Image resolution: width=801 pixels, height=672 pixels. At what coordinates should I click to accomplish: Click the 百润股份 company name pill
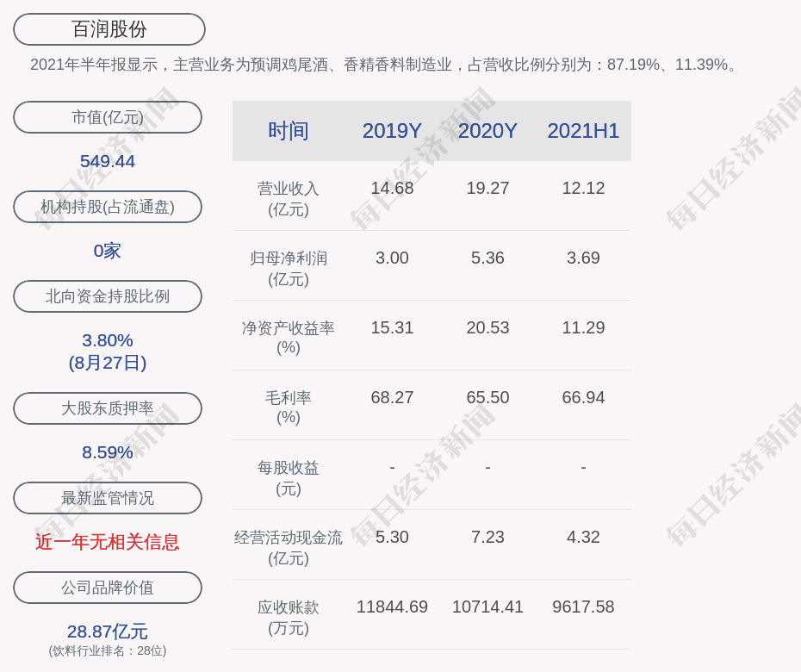[x=109, y=29]
